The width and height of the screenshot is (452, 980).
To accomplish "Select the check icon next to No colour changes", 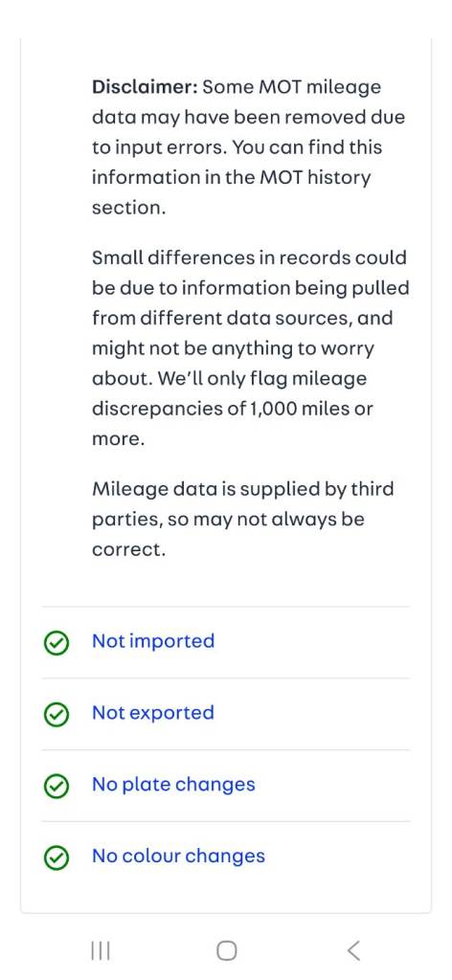I will coord(56,858).
